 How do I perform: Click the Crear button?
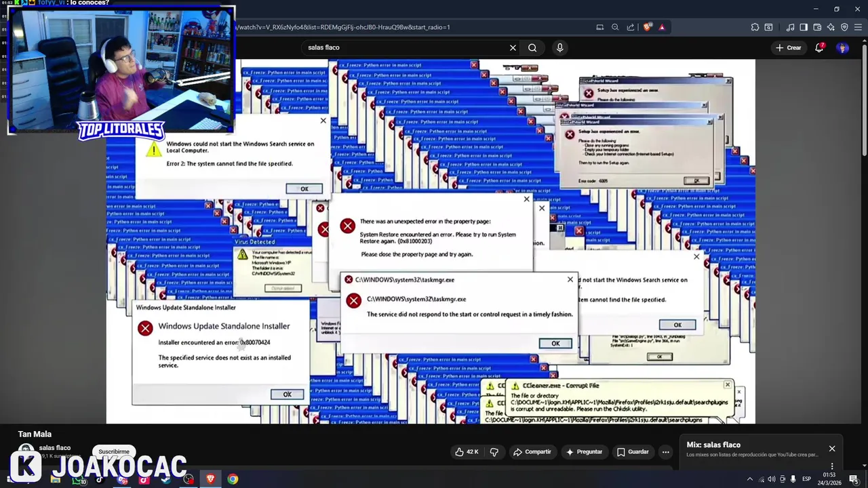[x=789, y=47]
